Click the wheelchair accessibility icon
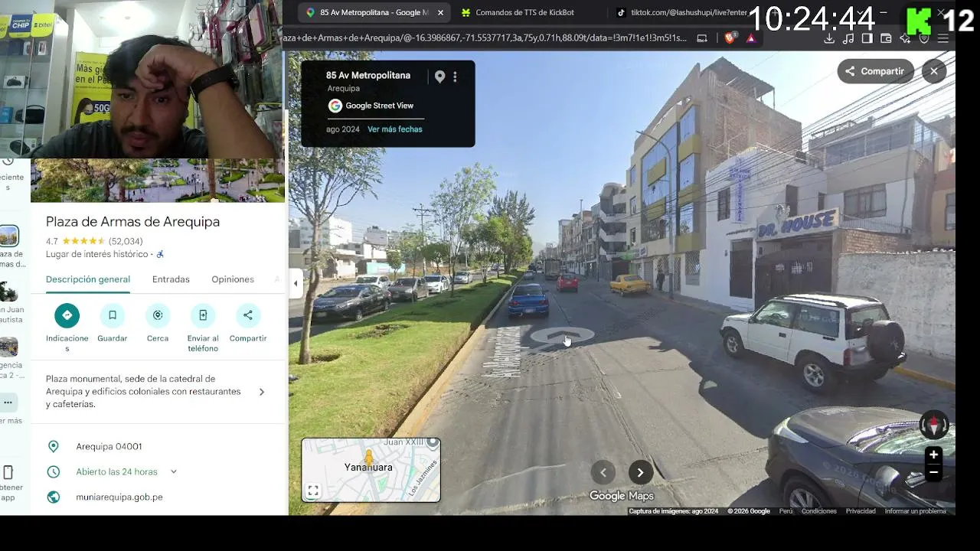This screenshot has height=551, width=980. coord(160,254)
